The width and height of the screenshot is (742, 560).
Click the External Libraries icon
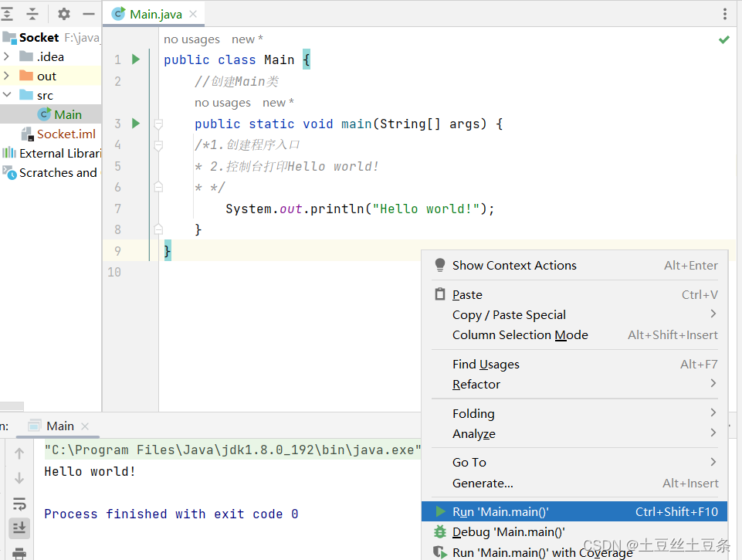point(9,154)
